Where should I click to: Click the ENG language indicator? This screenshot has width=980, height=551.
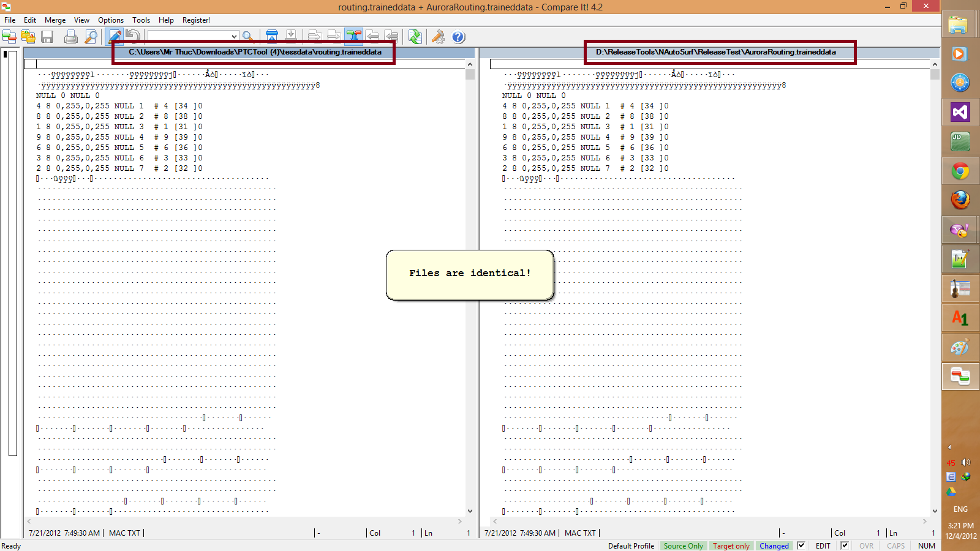[960, 509]
